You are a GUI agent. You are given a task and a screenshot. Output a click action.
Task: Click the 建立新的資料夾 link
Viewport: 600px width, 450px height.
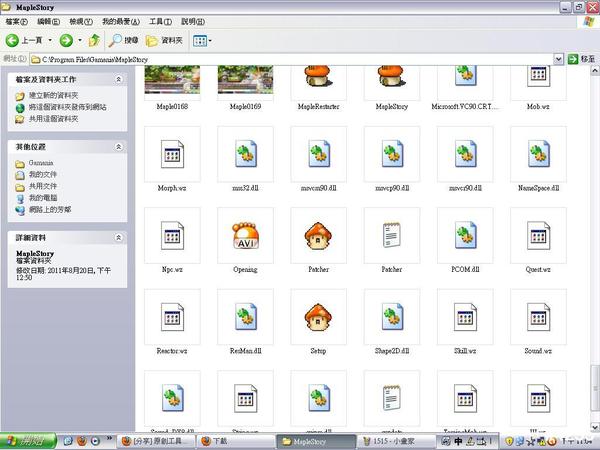click(60, 96)
